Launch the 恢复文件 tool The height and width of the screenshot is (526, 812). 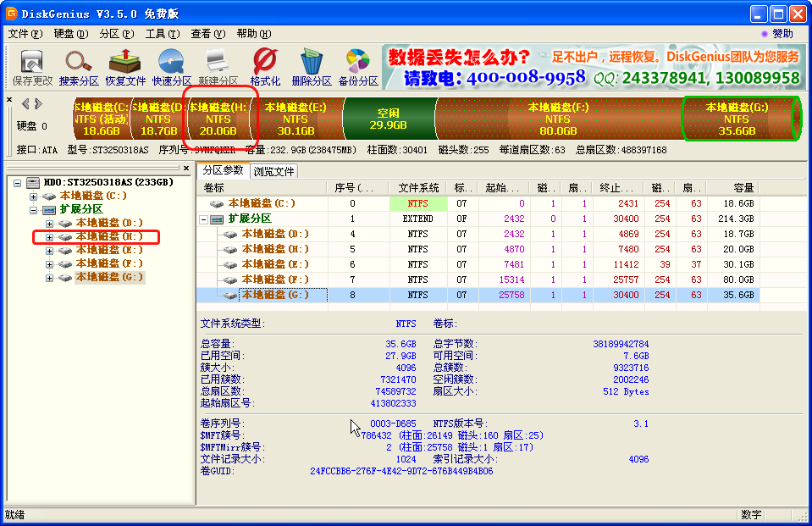point(125,67)
